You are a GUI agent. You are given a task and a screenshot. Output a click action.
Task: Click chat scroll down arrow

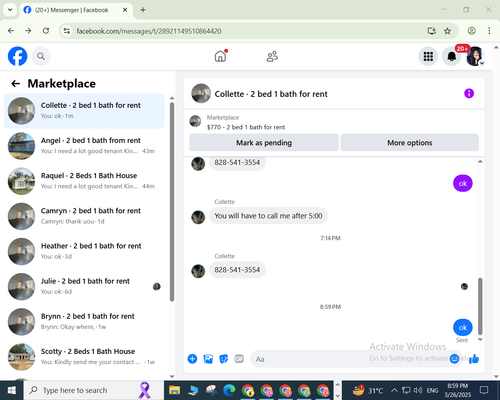pyautogui.click(x=480, y=339)
